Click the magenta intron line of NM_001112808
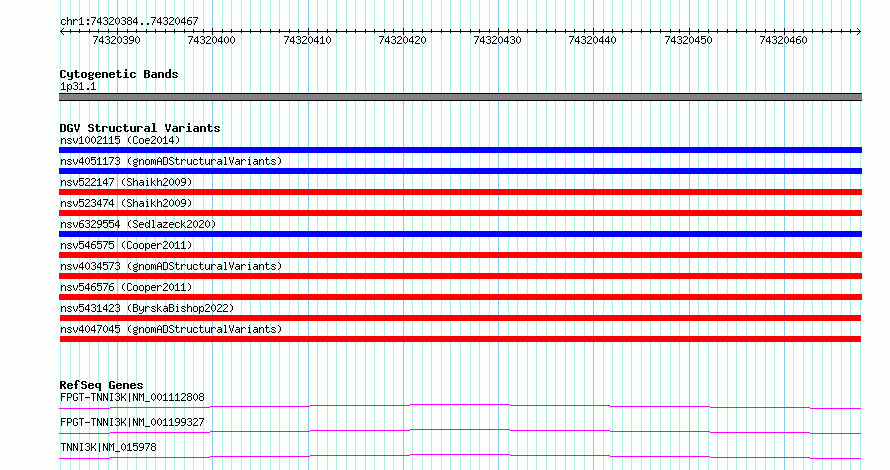This screenshot has height=470, width=890. 460,405
